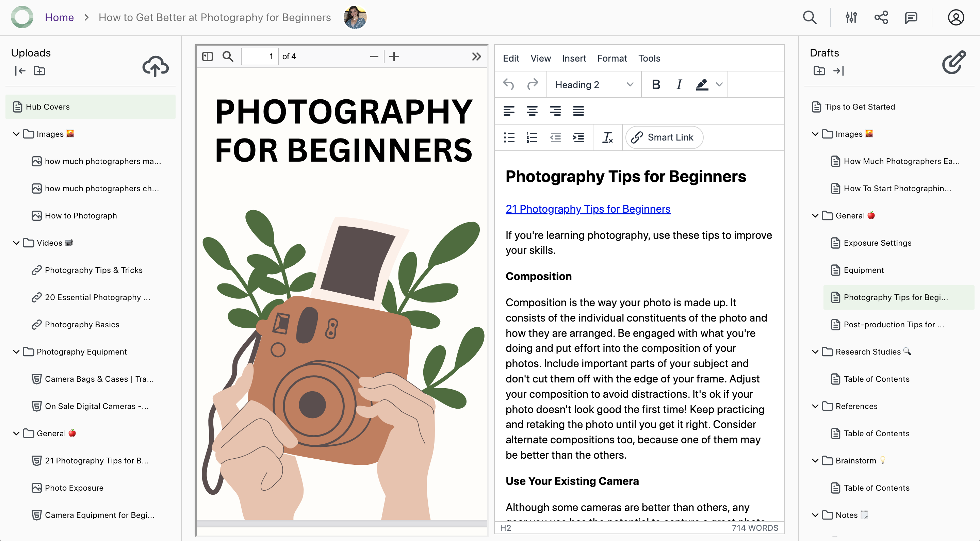Open Tips to Get Started draft
Viewport: 980px width, 541px height.
(860, 107)
